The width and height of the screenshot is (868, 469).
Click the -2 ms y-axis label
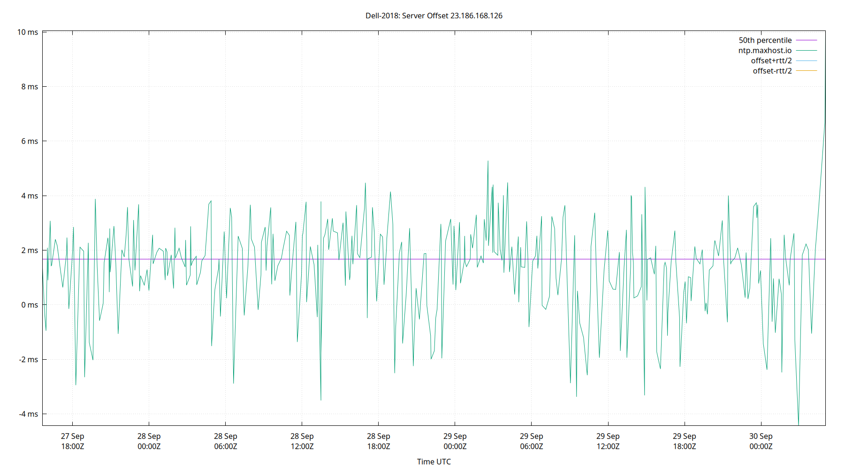(x=29, y=360)
